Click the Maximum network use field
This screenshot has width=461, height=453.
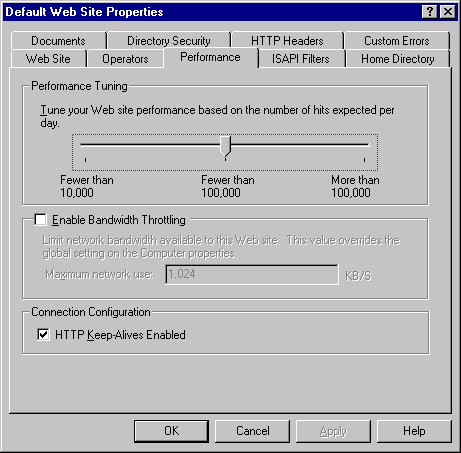tap(252, 274)
